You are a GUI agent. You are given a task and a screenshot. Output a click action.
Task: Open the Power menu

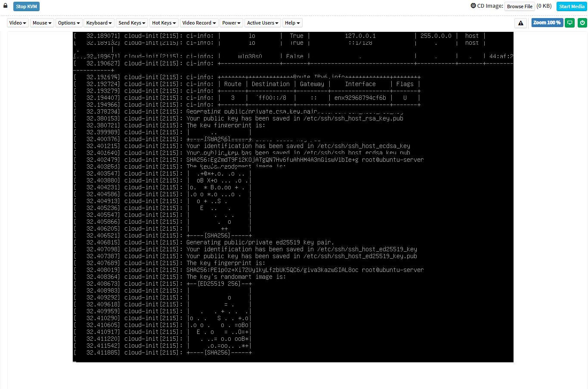click(232, 23)
